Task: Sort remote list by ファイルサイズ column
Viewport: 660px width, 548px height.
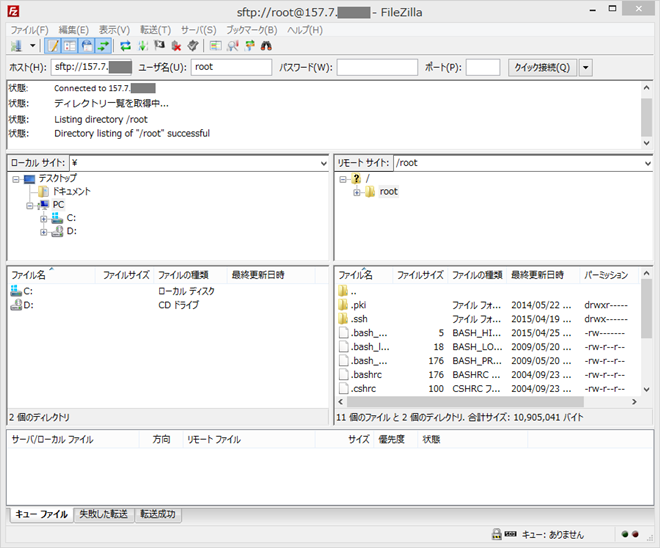Action: pos(420,275)
